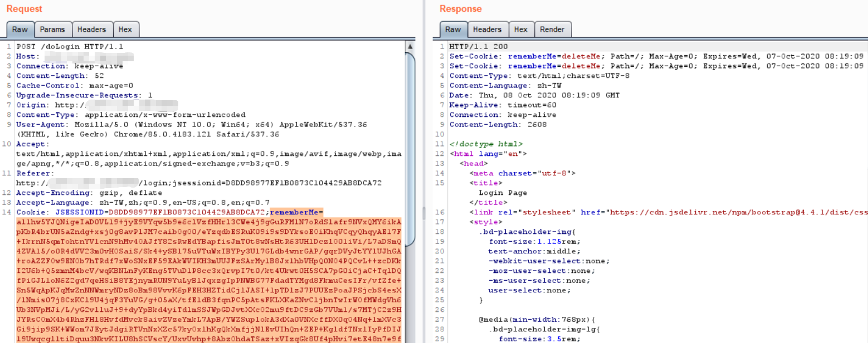This screenshot has height=343, width=868.
Task: Click the request scrollbar up arrow
Action: (411, 46)
